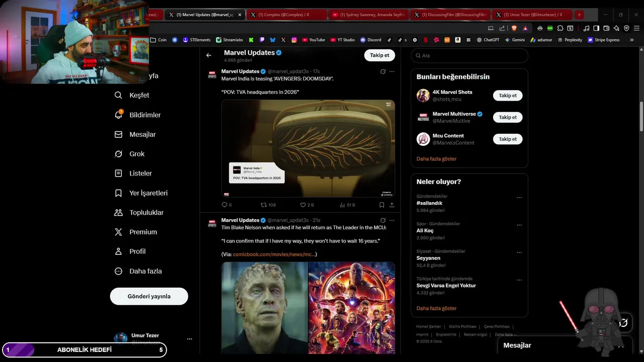
Task: Open the Stripe Express bookmark
Action: tap(604, 40)
